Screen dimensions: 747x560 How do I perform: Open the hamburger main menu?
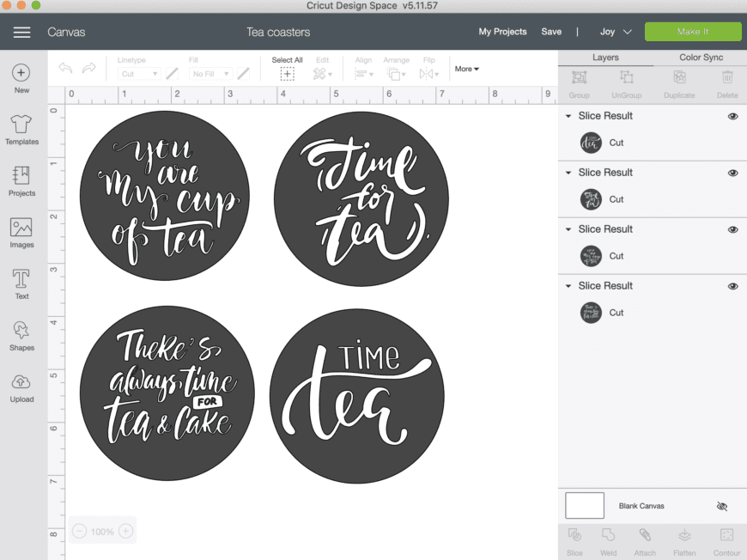click(x=22, y=32)
